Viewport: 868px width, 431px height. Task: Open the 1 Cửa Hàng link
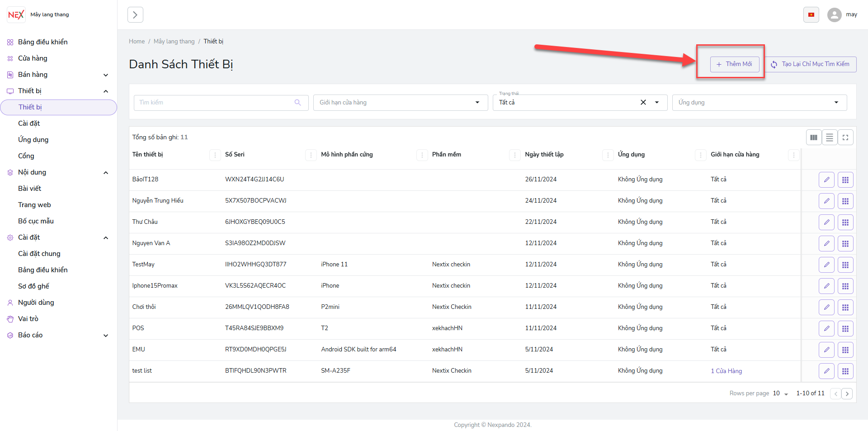pos(726,371)
